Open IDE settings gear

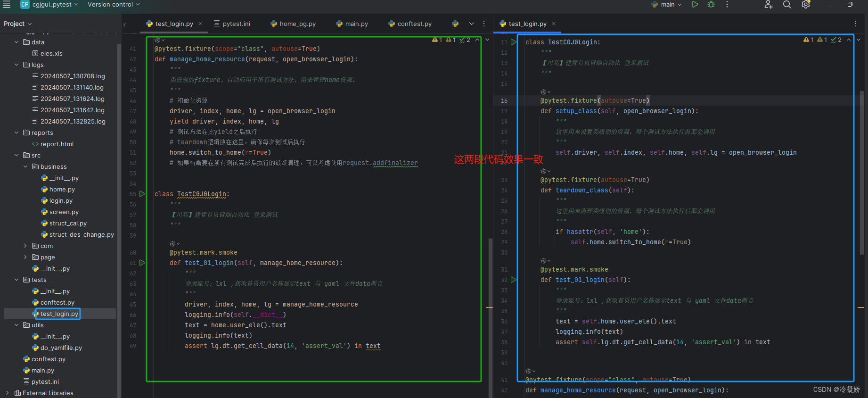(x=806, y=5)
